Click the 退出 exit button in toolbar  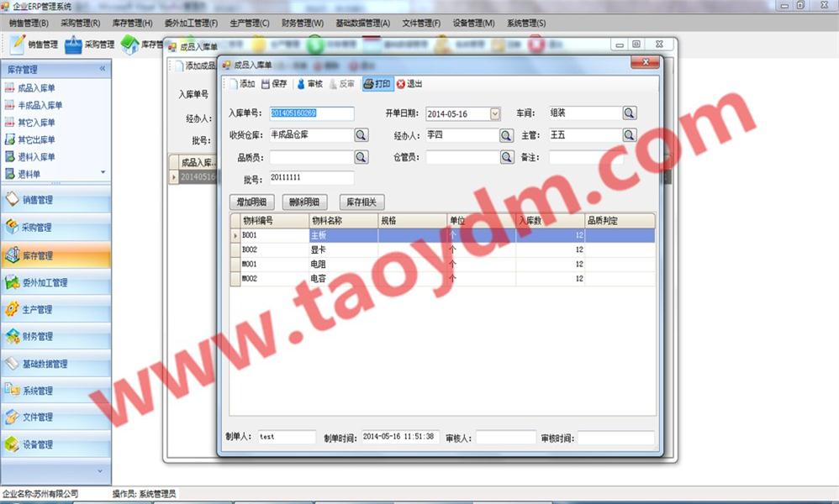[410, 84]
